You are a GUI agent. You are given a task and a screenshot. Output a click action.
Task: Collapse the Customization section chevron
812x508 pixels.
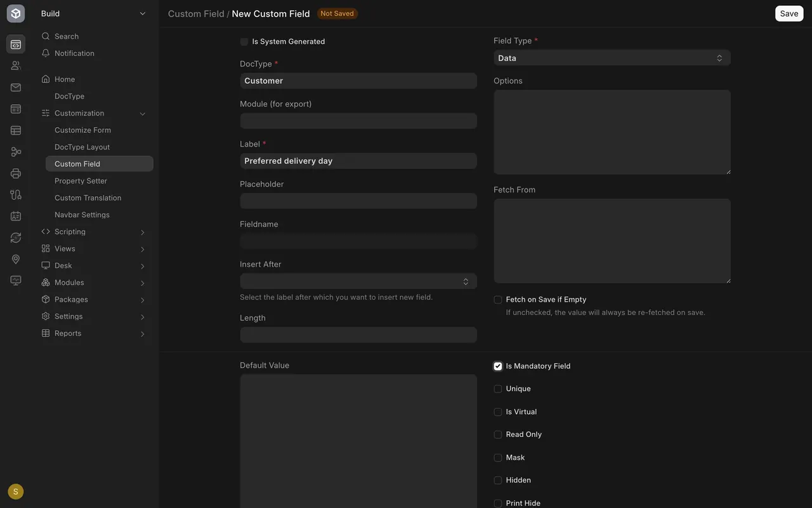[143, 114]
